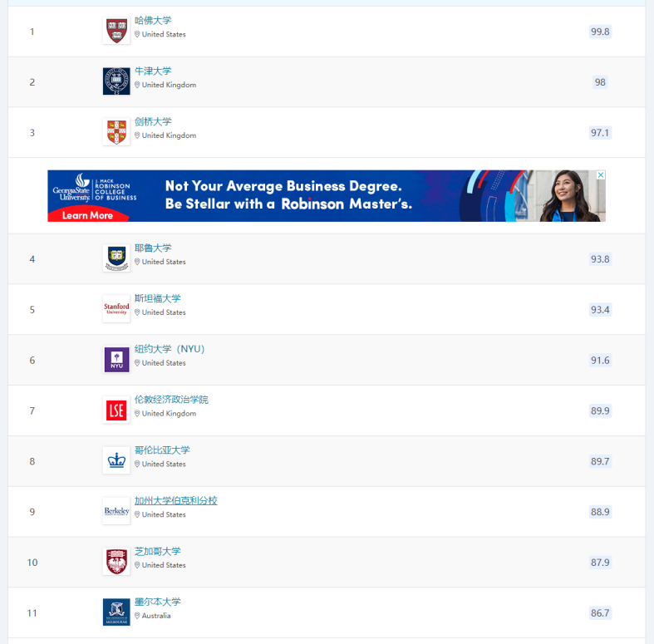Viewport: 654px width, 644px height.
Task: Click the University of Chicago crest logo
Action: (x=116, y=562)
